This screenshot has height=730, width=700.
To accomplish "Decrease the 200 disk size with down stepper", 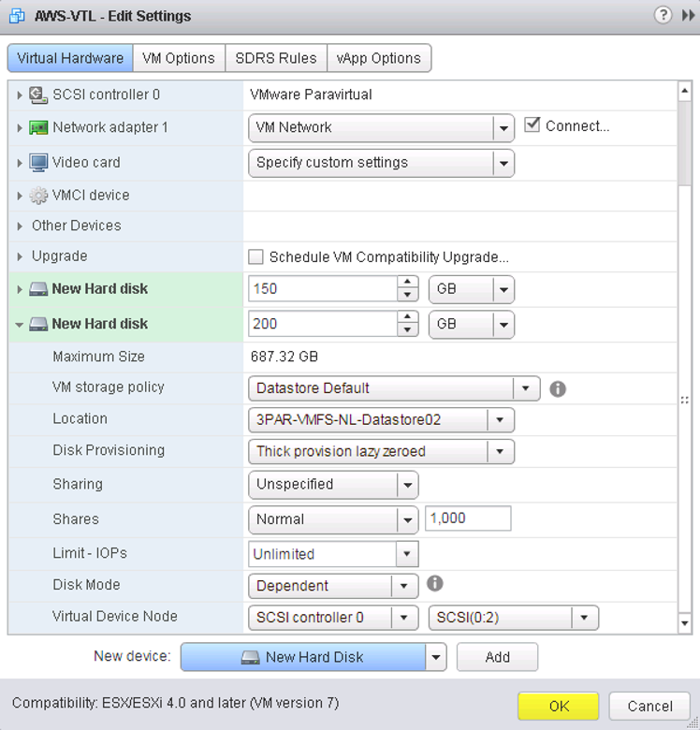I will click(x=408, y=329).
